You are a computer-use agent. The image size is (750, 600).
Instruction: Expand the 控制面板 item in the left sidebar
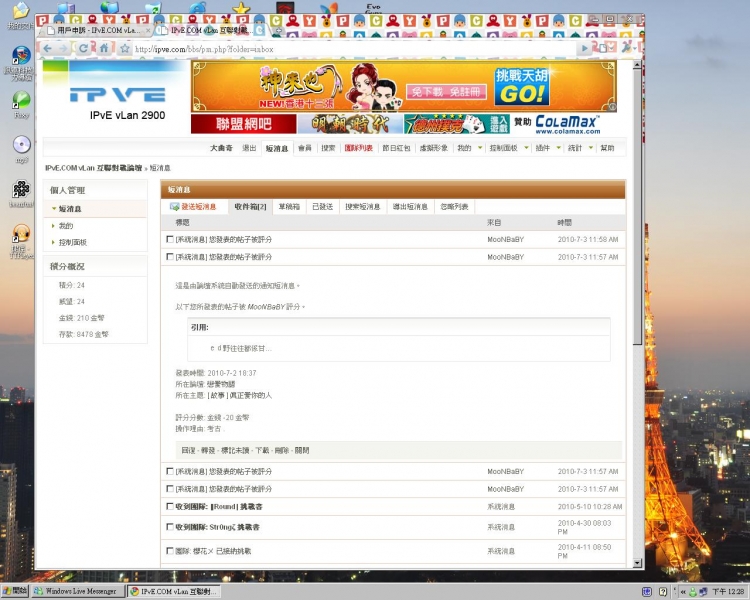pyautogui.click(x=72, y=242)
